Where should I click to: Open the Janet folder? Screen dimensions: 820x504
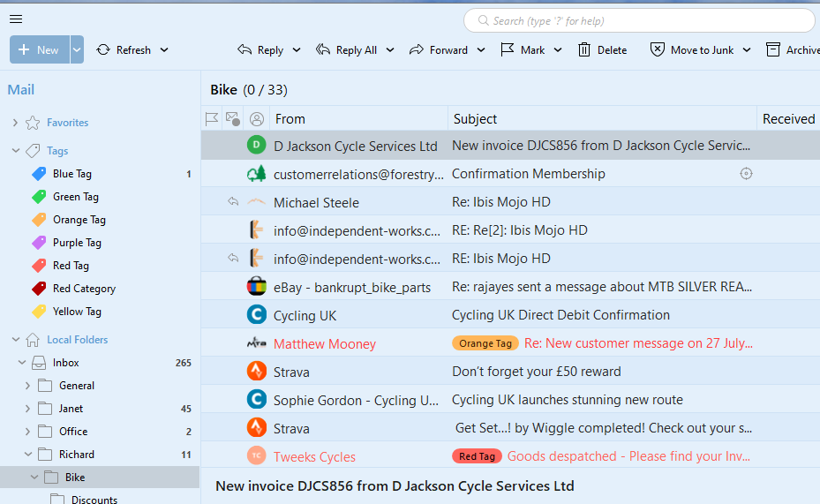[71, 409]
